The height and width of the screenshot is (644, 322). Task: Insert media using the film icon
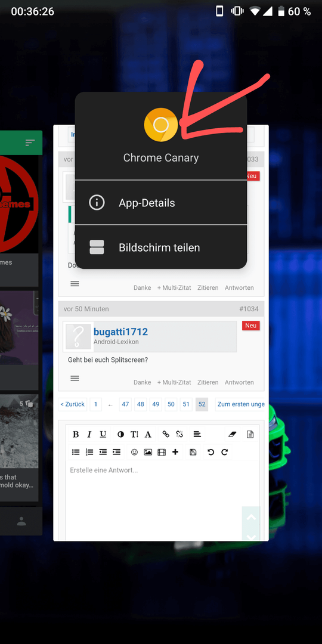(x=162, y=452)
